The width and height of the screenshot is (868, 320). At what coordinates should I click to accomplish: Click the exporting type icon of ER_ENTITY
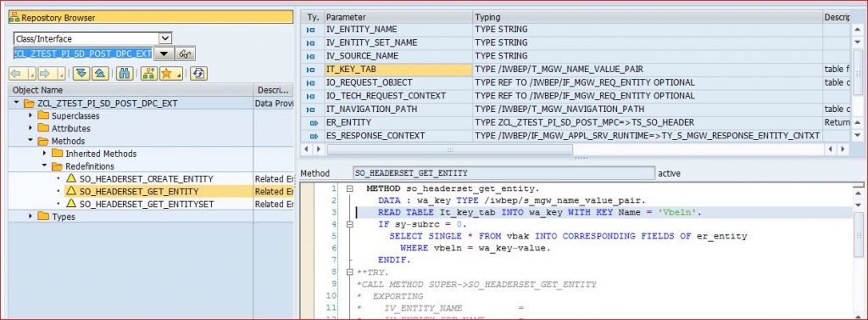pos(314,123)
